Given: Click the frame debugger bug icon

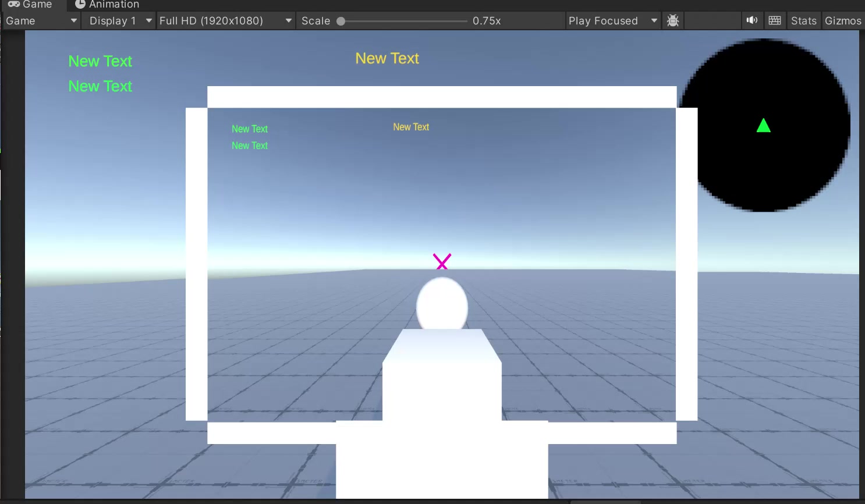Looking at the screenshot, I should pyautogui.click(x=673, y=21).
